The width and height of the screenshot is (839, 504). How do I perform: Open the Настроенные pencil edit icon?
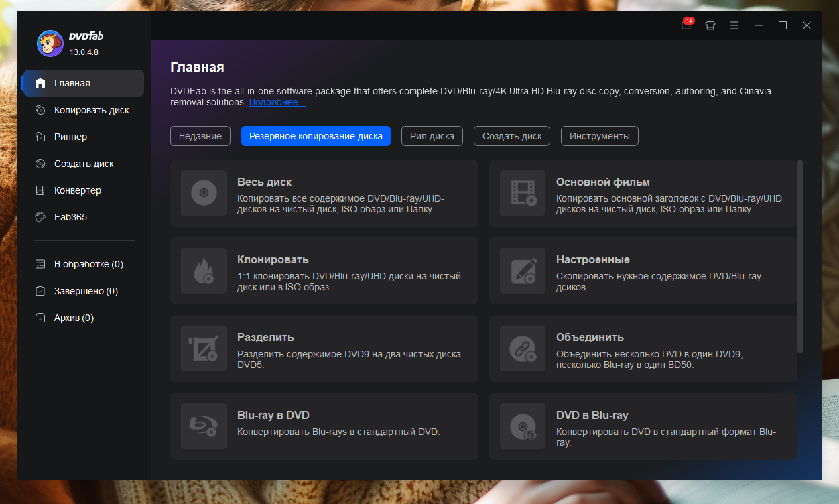click(523, 271)
